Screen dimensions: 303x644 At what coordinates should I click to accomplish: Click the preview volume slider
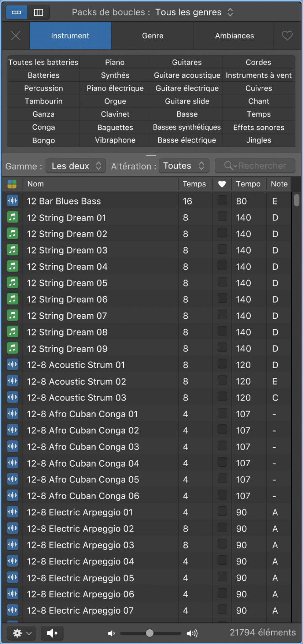150,633
